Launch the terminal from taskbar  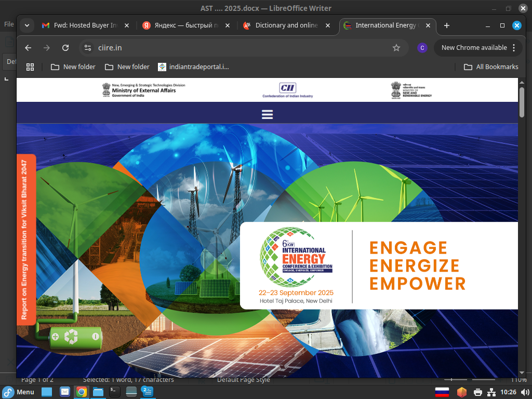click(x=115, y=392)
